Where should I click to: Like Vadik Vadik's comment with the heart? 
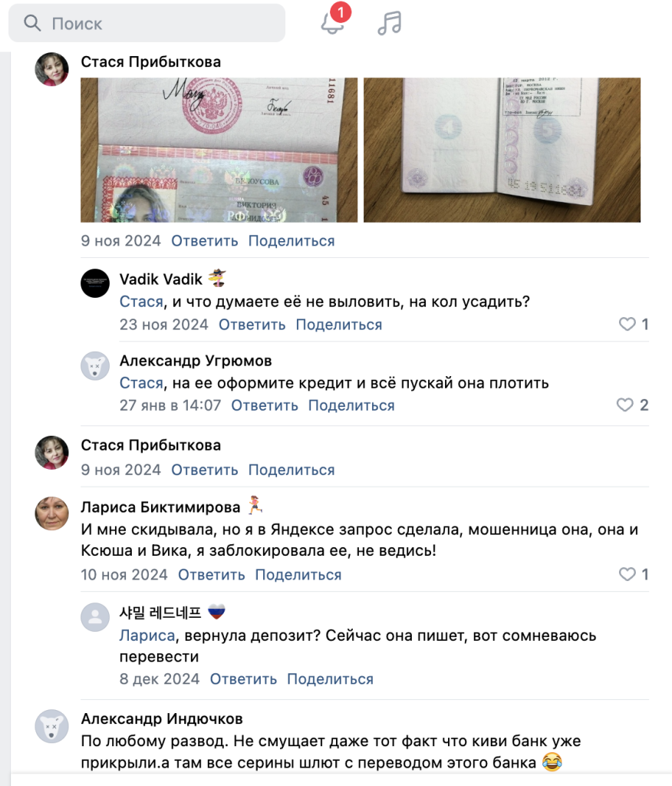[627, 325]
